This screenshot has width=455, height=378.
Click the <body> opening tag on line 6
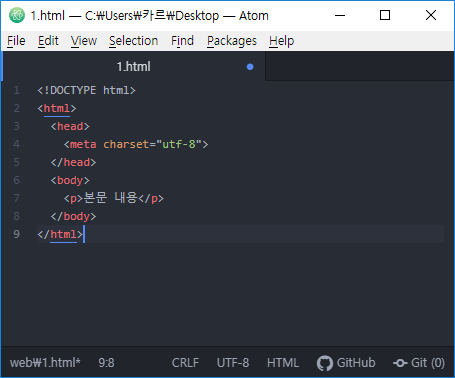tap(70, 180)
